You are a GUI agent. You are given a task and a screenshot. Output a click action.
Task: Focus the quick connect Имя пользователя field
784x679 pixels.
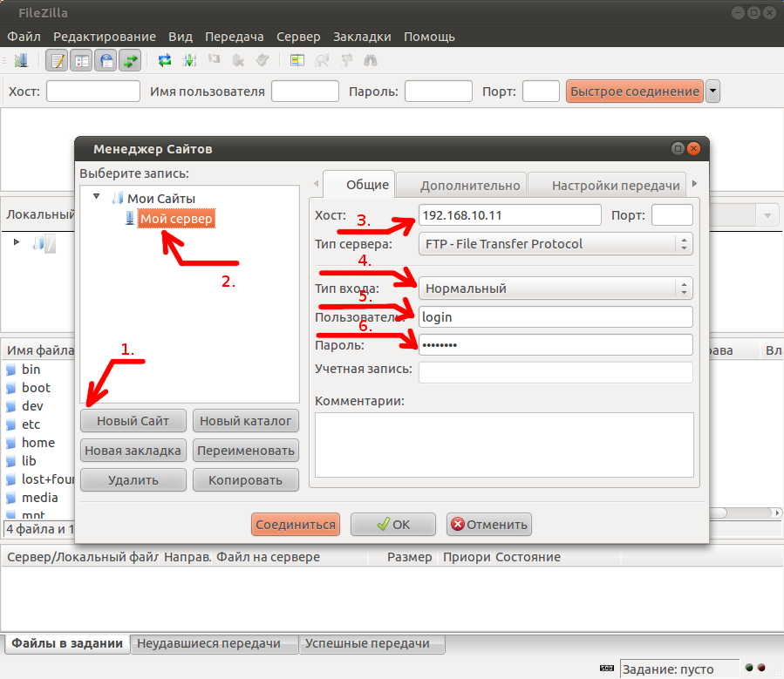[x=305, y=92]
